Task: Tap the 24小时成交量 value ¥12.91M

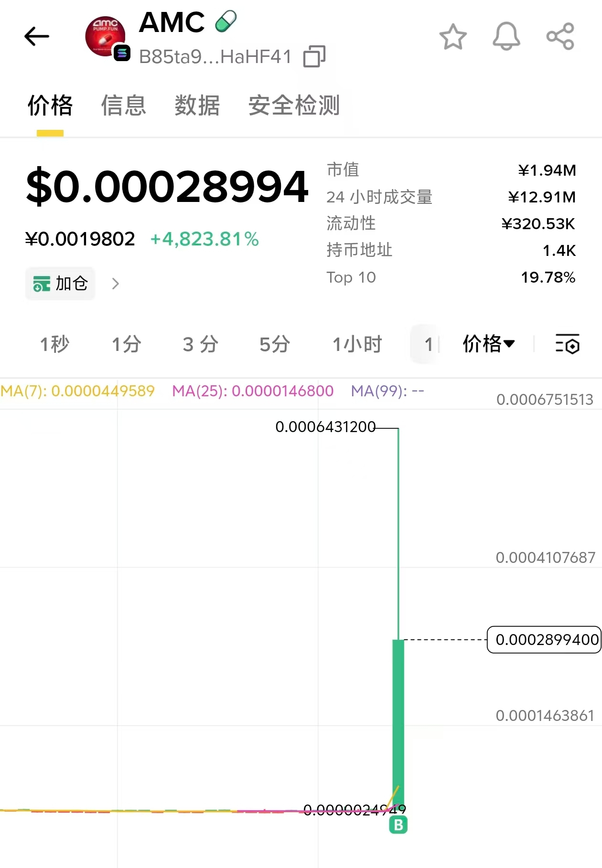Action: pyautogui.click(x=542, y=197)
